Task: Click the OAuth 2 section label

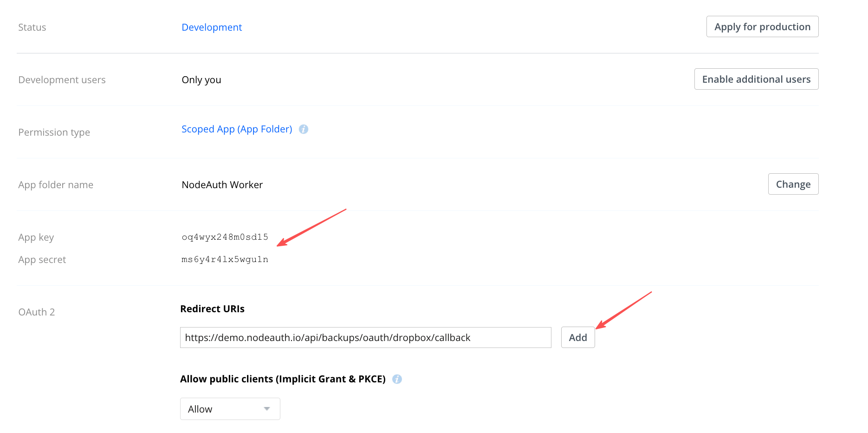Action: coord(37,312)
